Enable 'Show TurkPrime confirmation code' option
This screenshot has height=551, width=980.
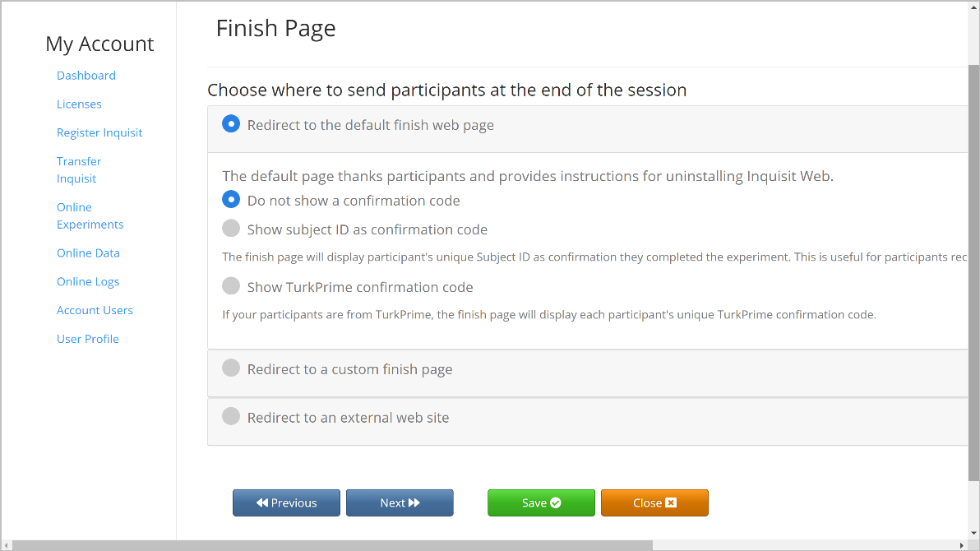pos(231,286)
